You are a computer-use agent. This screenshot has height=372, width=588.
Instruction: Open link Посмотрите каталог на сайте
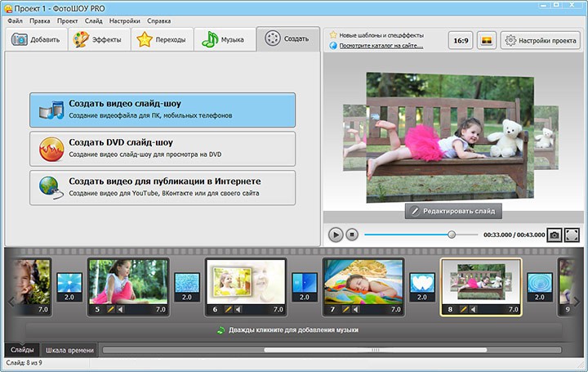click(x=381, y=46)
